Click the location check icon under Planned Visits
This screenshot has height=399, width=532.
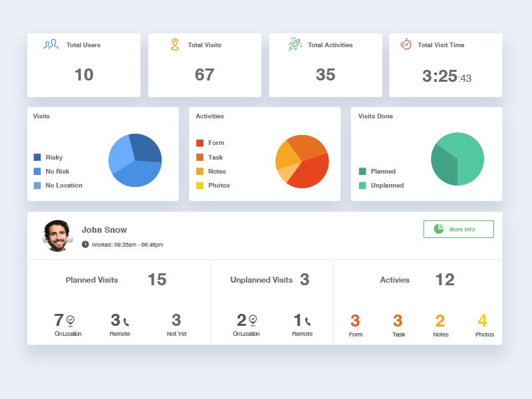coord(70,321)
